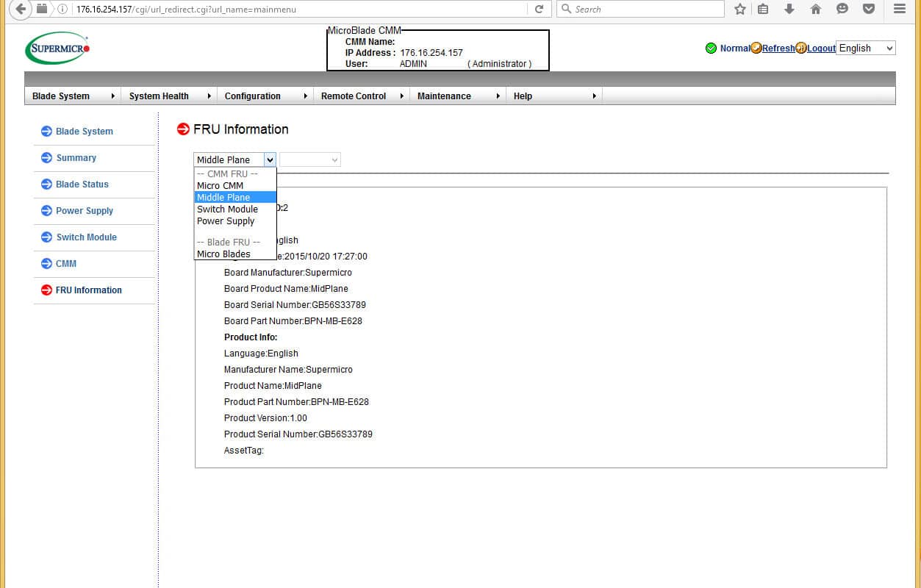
Task: Open the Blade System top menu
Action: coord(73,96)
